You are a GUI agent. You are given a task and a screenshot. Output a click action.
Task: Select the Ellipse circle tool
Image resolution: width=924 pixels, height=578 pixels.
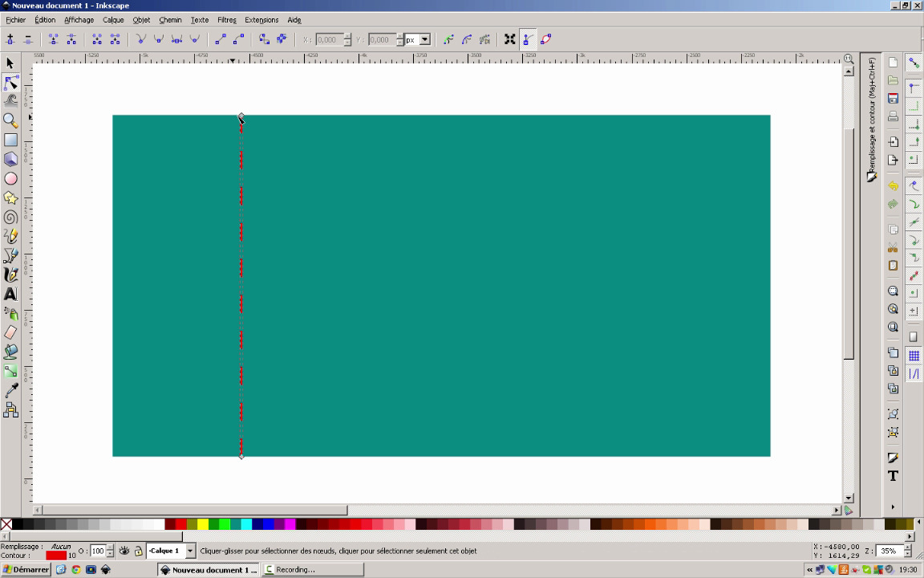click(10, 178)
